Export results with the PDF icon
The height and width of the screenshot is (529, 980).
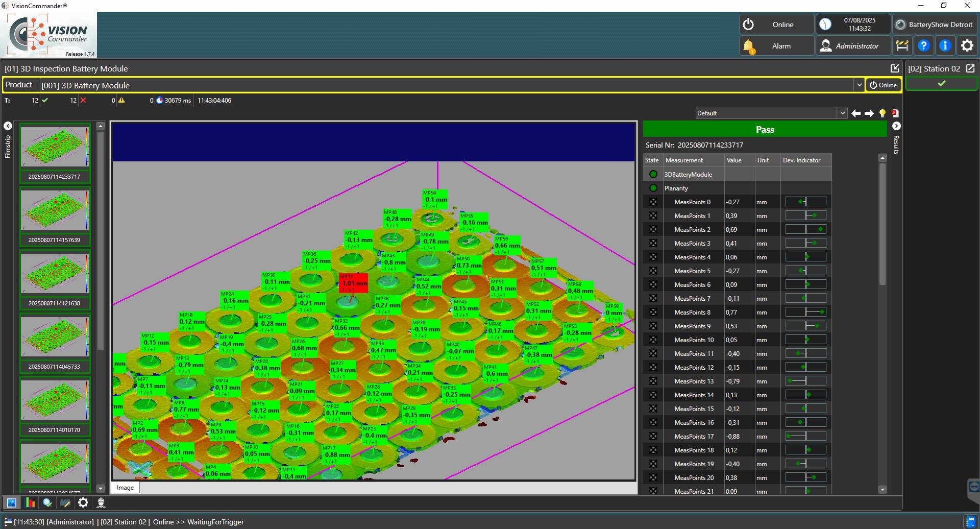895,113
